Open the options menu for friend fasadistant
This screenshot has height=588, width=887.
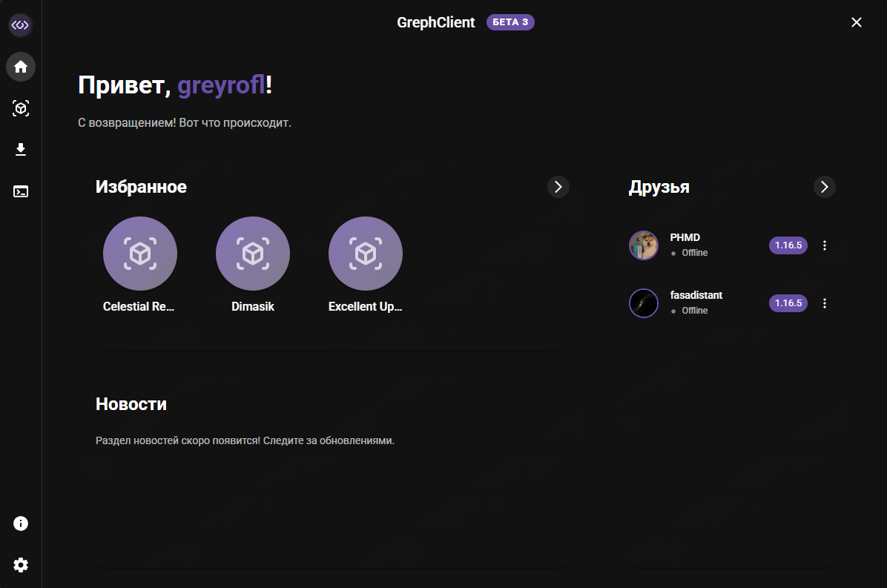pyautogui.click(x=825, y=303)
